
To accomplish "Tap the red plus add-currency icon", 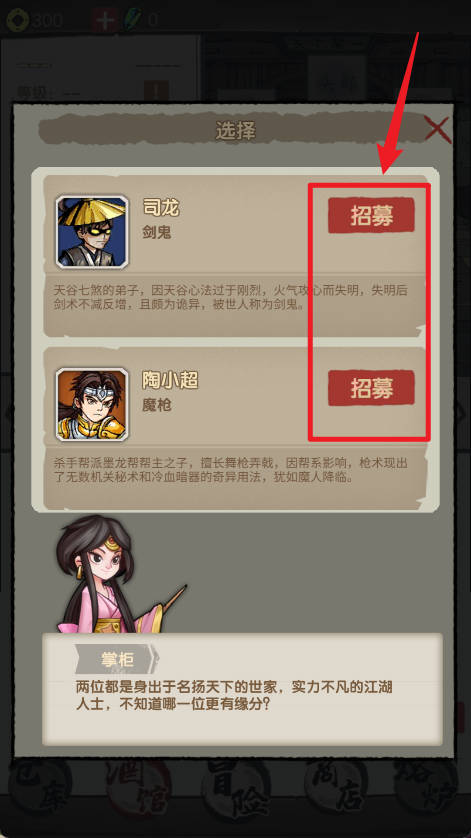I will click(104, 20).
